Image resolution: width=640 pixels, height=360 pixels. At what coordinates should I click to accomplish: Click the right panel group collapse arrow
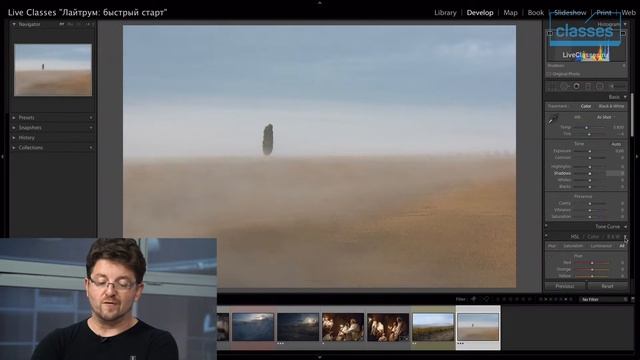tap(637, 156)
